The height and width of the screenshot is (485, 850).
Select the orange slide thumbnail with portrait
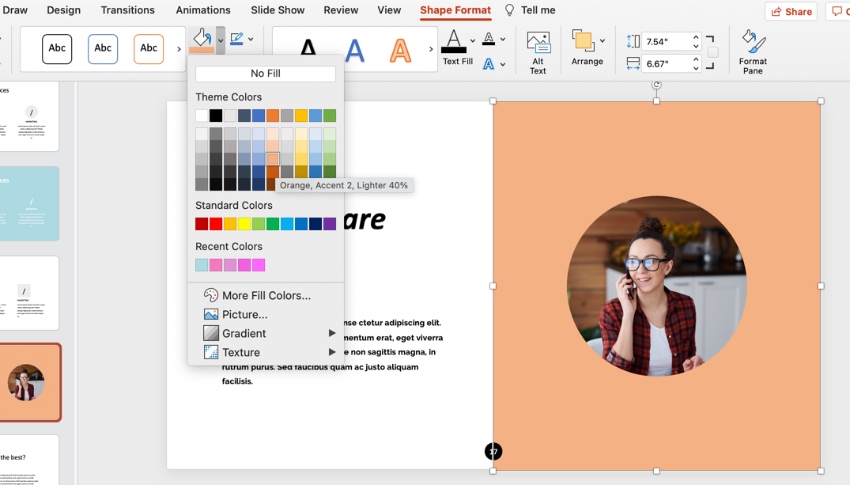[30, 383]
